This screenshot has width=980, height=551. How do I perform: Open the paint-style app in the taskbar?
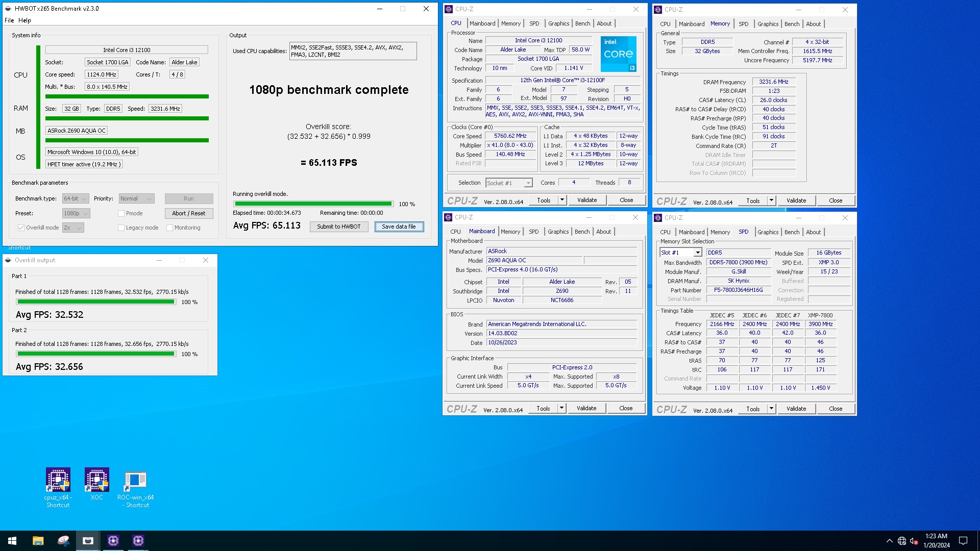coord(63,541)
